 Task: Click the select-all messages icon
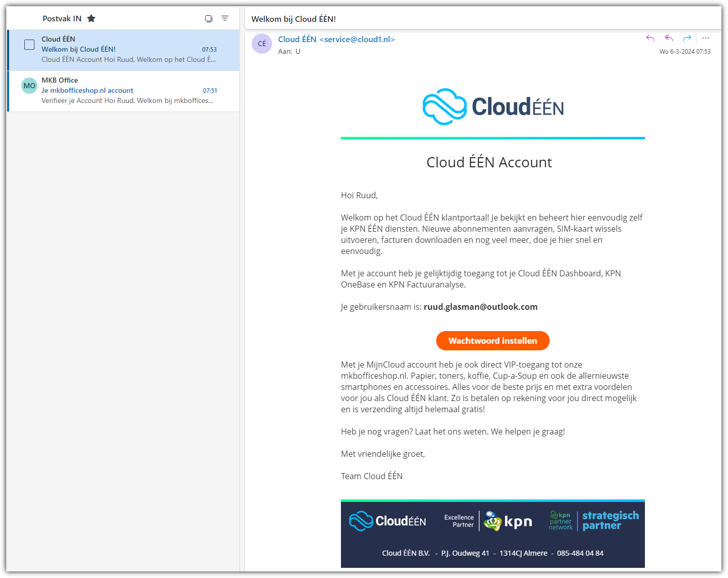(208, 19)
